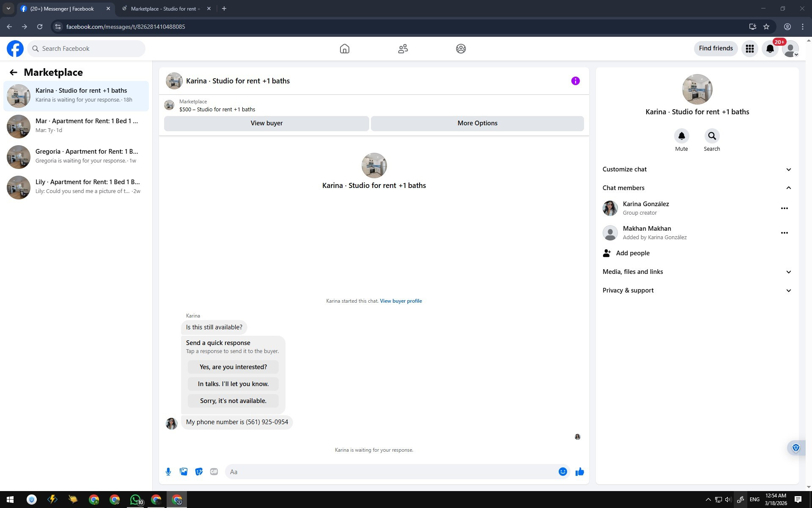812x508 pixels.
Task: Expand the Privacy & support section
Action: (697, 290)
